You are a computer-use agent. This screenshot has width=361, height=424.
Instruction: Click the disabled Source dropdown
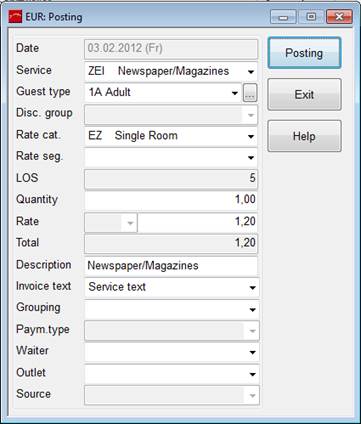coord(171,395)
